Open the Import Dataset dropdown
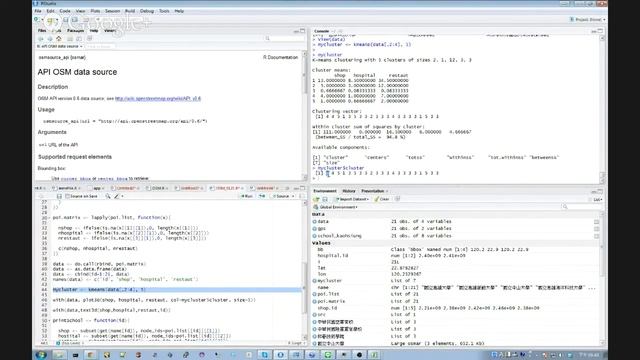 (351, 199)
